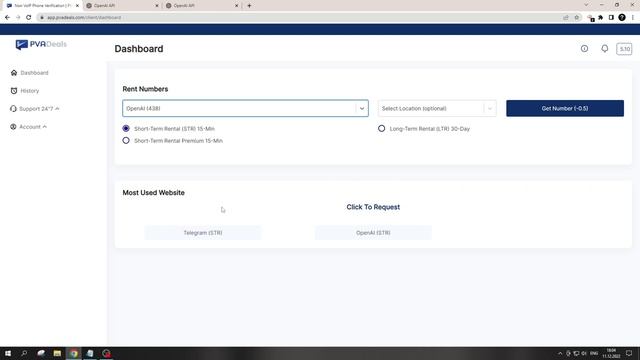Open the browser side panel icon
640x360 pixels.
tap(611, 18)
